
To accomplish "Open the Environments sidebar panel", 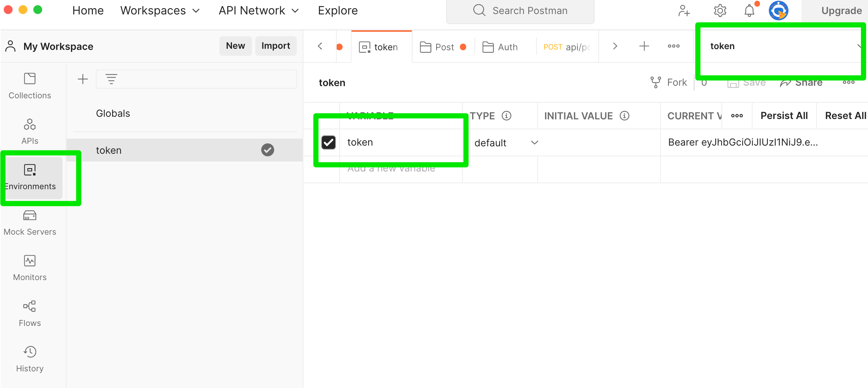I will pos(30,177).
